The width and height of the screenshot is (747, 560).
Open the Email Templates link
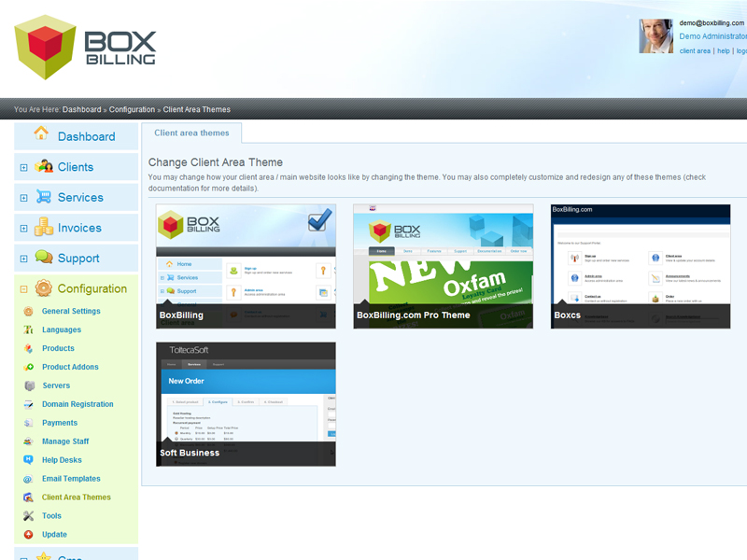click(71, 479)
